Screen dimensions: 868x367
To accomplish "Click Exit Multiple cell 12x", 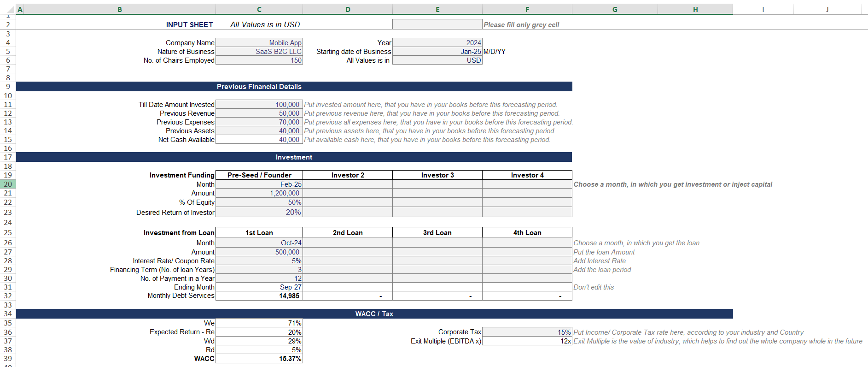I will pos(527,341).
